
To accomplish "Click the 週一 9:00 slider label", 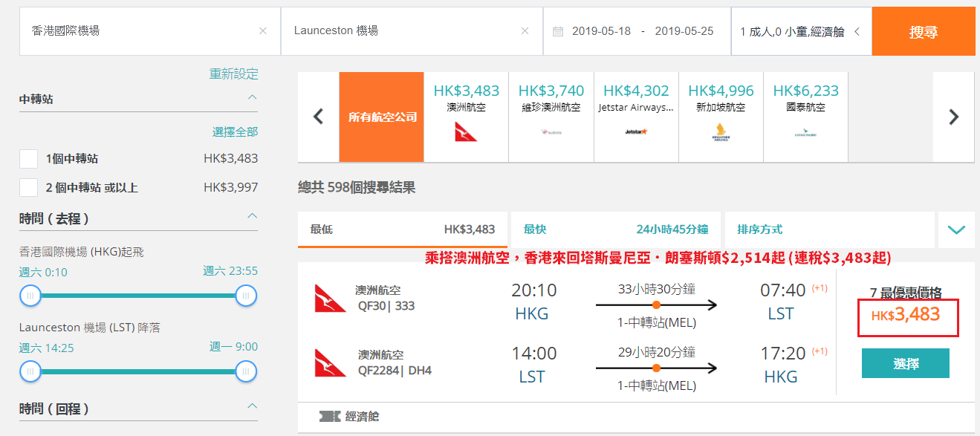I will [234, 347].
